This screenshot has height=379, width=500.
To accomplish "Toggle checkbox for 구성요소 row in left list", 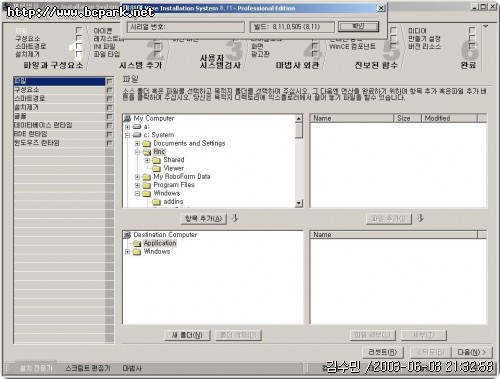I will (109, 90).
